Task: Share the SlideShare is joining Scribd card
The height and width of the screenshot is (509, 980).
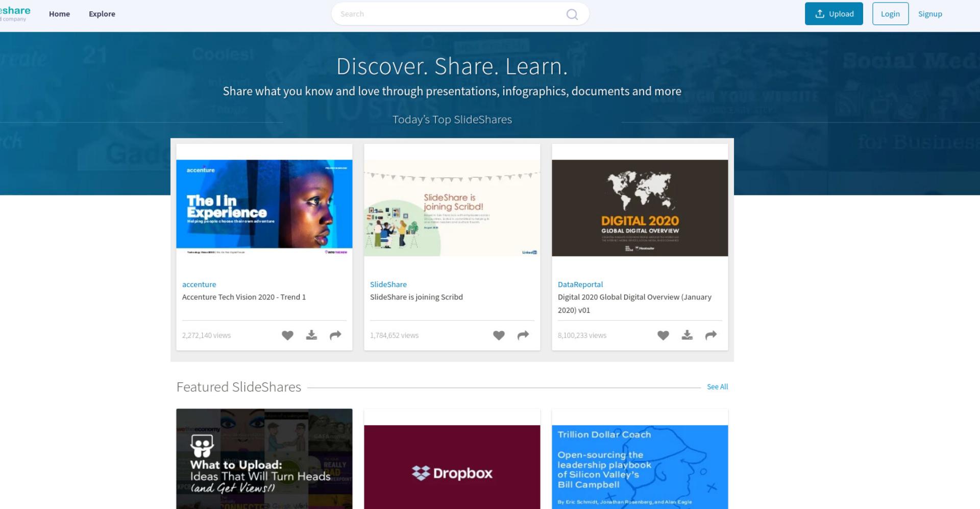Action: click(523, 335)
